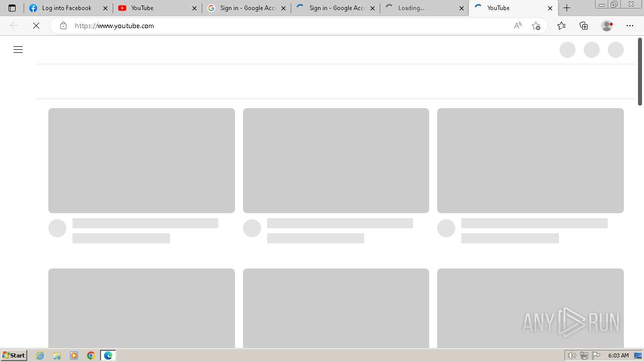Screen dimensions: 644x362
Task: Open YouTube hamburger guide menu
Action: [18, 49]
